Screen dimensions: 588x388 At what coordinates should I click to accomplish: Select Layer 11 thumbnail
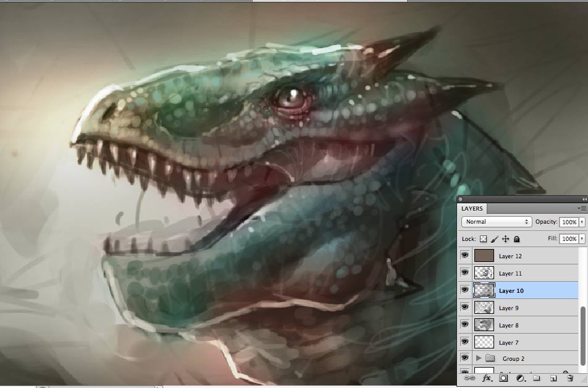point(484,273)
